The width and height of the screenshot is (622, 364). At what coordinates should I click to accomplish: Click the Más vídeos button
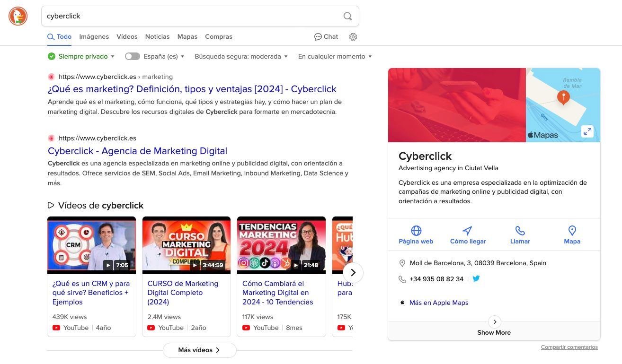pyautogui.click(x=199, y=350)
